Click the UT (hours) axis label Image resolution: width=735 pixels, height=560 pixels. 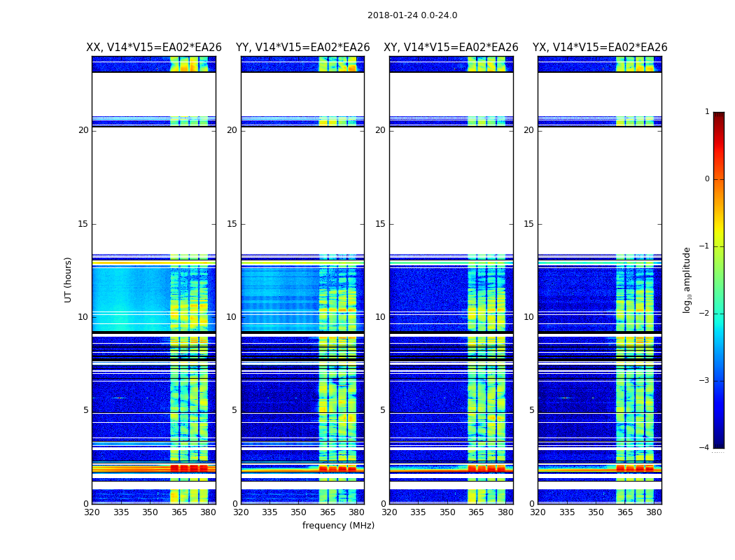tap(68, 280)
